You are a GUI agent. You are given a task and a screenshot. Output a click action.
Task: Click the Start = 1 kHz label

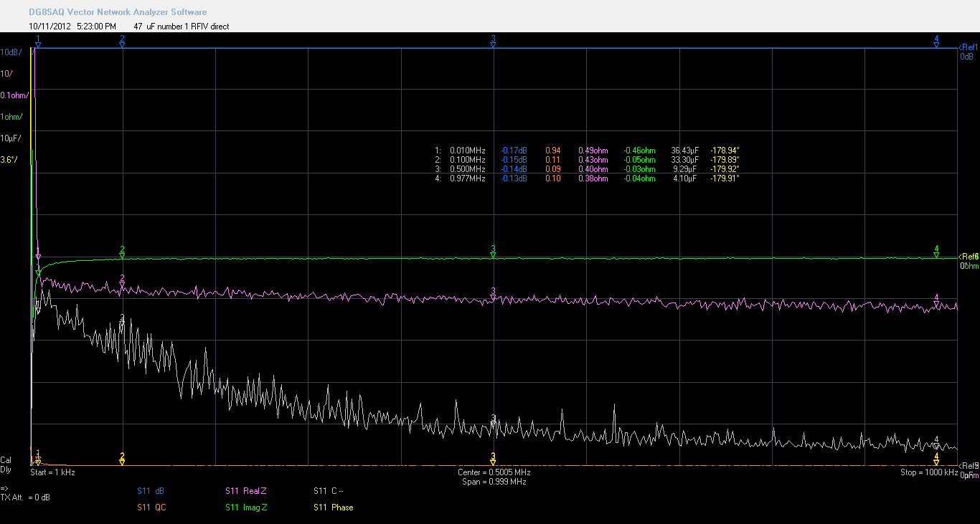pyautogui.click(x=52, y=472)
